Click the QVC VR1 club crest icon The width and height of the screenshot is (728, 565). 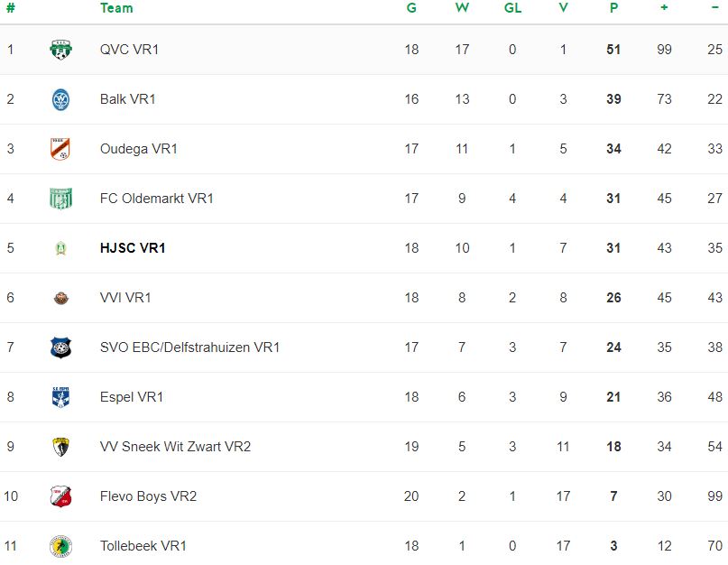pyautogui.click(x=60, y=50)
